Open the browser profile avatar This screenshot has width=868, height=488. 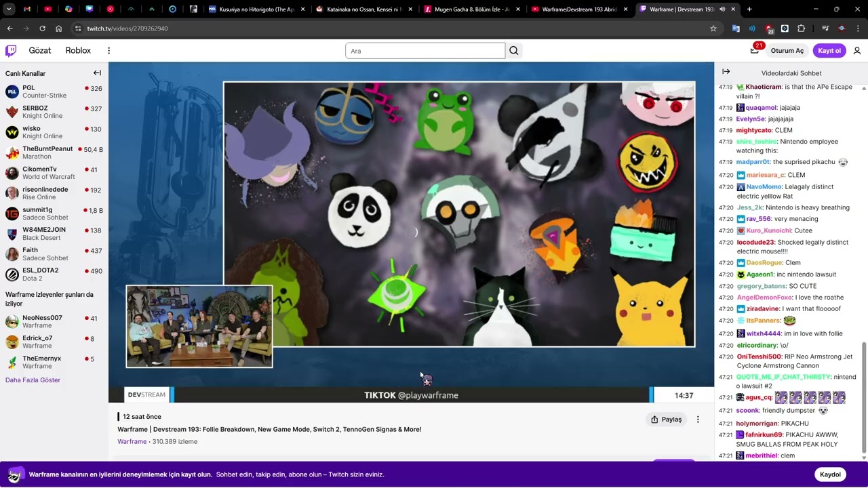(842, 28)
